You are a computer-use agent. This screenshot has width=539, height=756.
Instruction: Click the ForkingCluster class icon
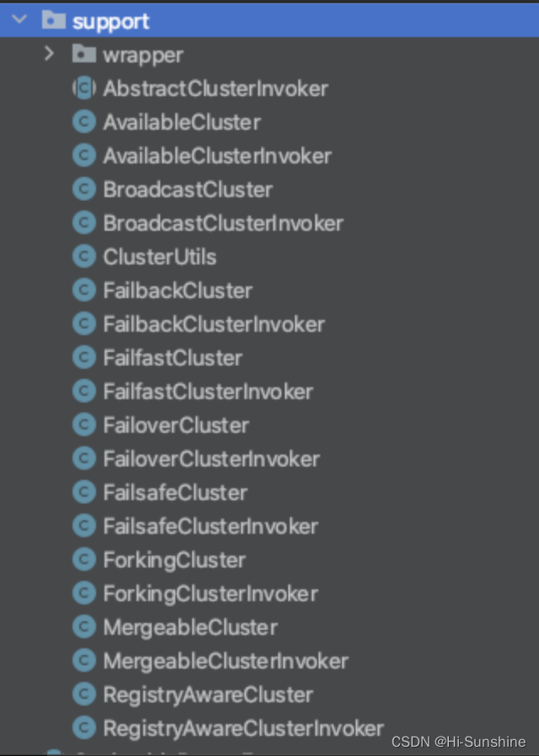(x=84, y=560)
